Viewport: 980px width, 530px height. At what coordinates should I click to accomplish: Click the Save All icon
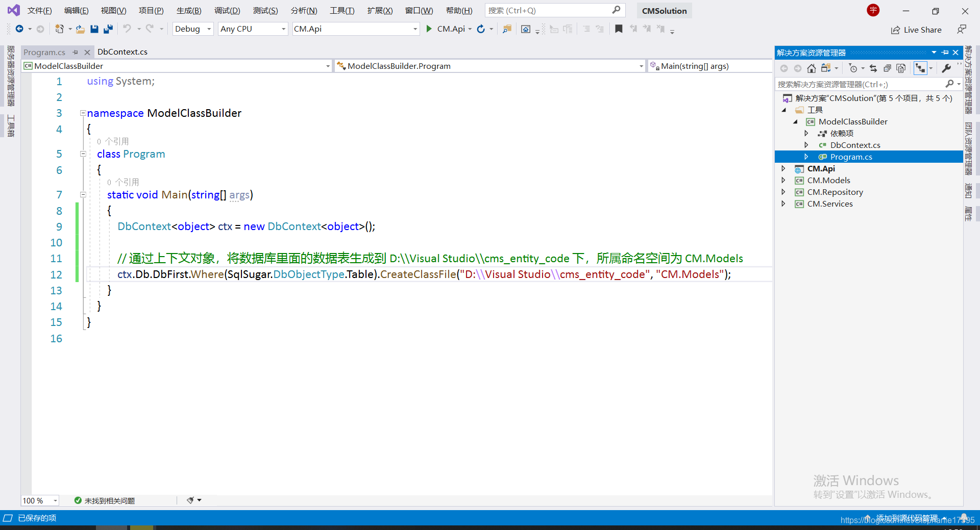[x=108, y=29]
